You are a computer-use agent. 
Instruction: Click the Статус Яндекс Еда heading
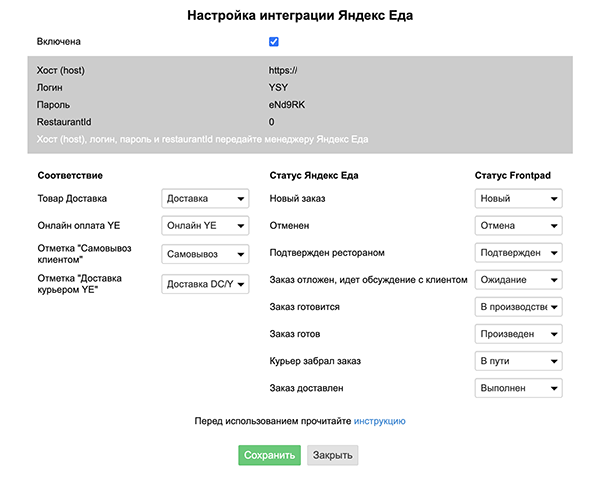tap(314, 176)
